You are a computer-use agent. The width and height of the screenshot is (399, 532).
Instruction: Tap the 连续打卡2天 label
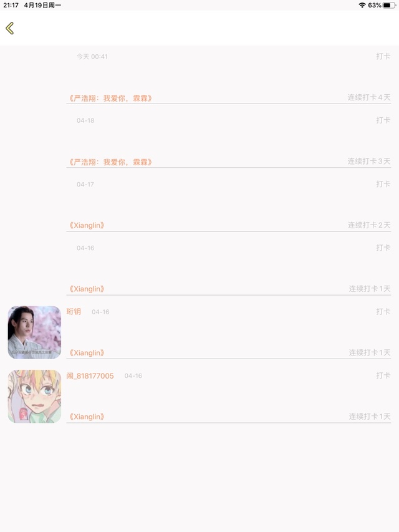[x=369, y=225]
